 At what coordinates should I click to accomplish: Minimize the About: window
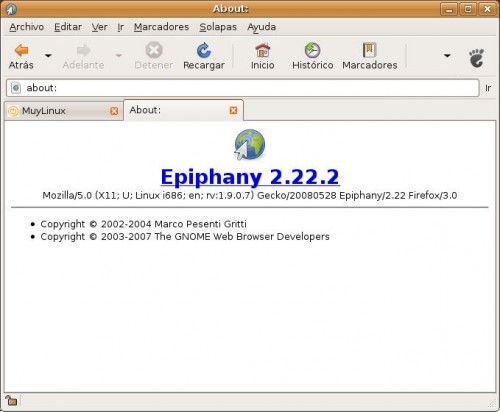pyautogui.click(x=449, y=9)
